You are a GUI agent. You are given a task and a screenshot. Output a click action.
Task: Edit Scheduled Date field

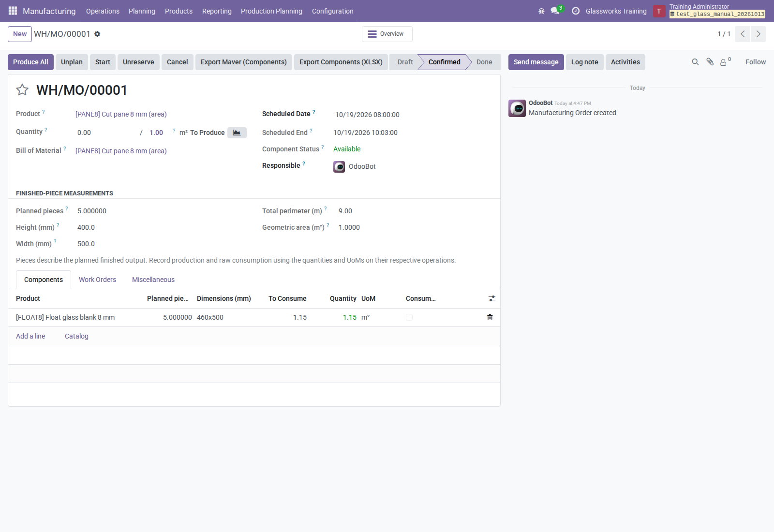coord(367,115)
